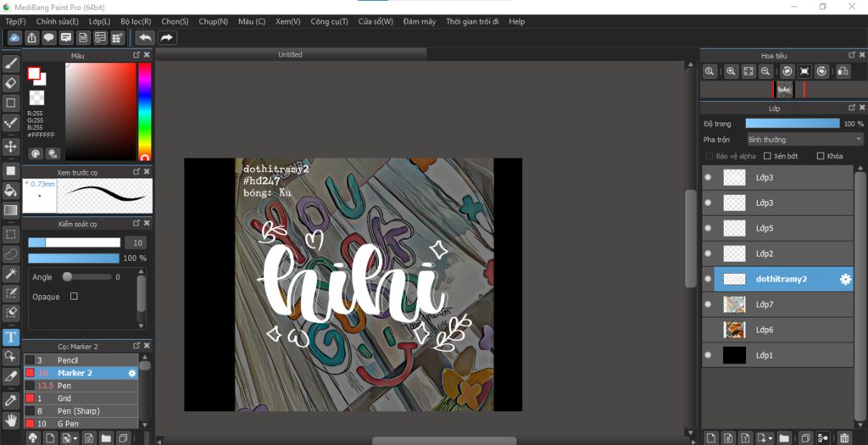Screen dimensions: 868x445
Task: Open new layer type dropdown arrow
Action: [x=771, y=439]
